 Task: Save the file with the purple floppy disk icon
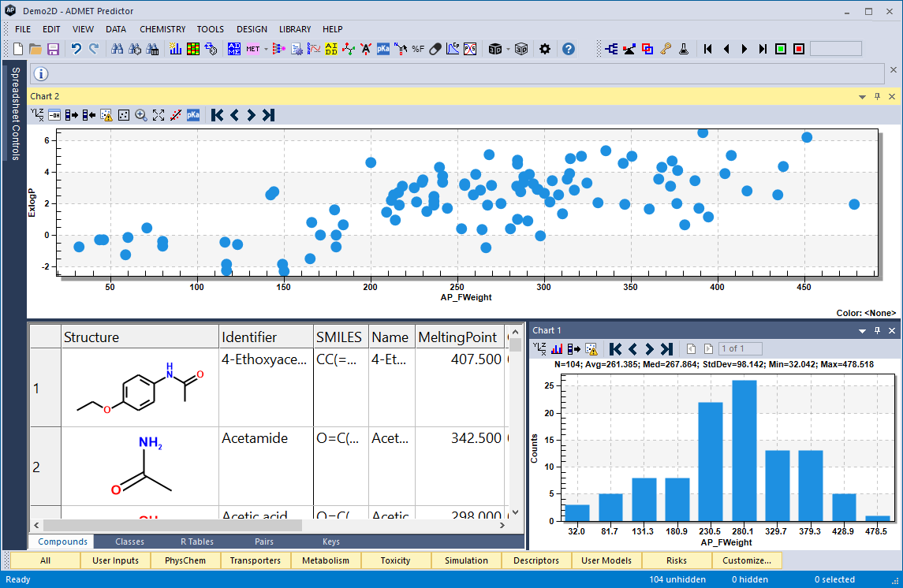53,50
